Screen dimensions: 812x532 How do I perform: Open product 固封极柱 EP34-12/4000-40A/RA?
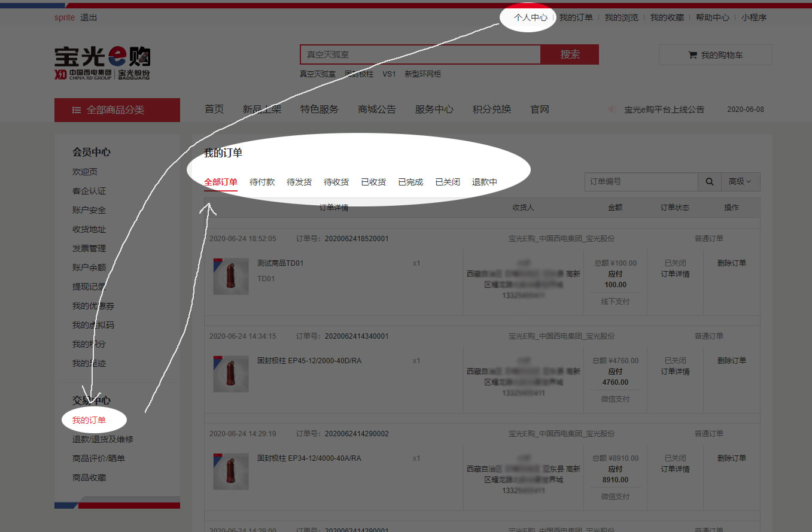309,458
